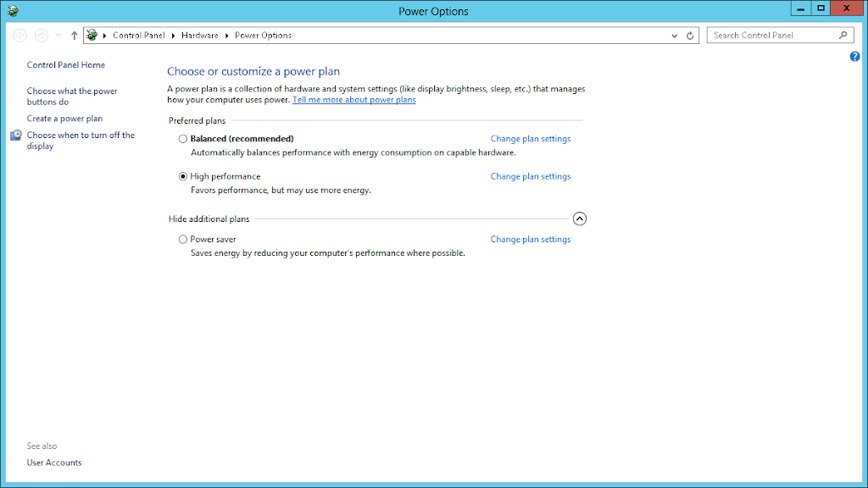
Task: Collapse additional plans with chevron button
Action: tap(580, 219)
